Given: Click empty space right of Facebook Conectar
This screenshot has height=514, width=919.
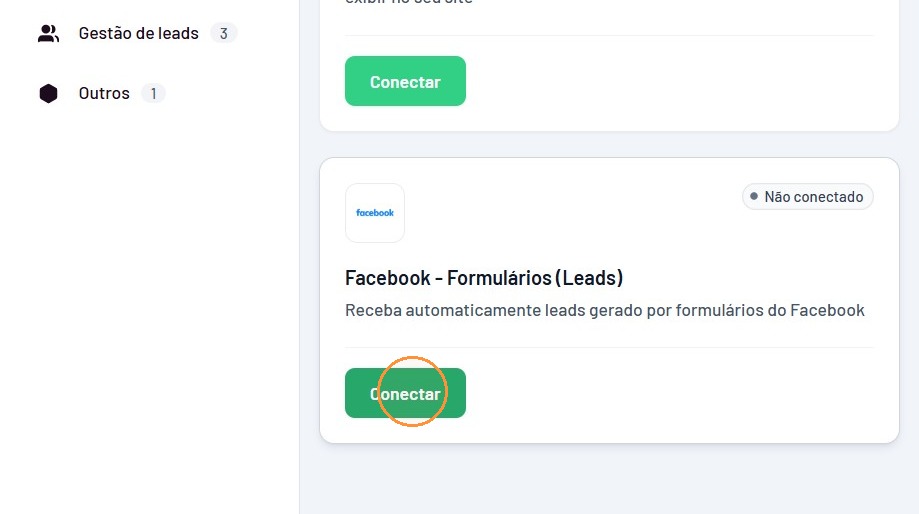Looking at the screenshot, I should pyautogui.click(x=668, y=393).
